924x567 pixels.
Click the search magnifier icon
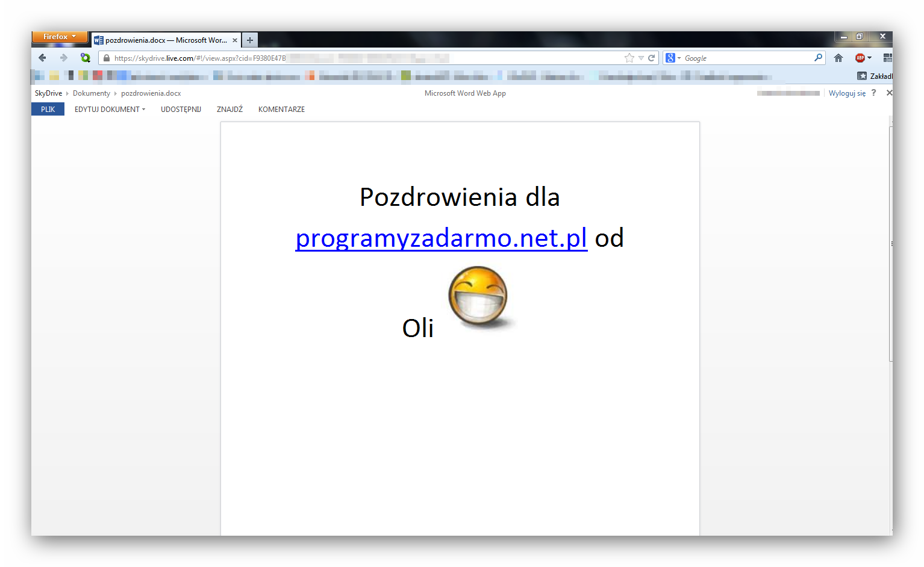point(818,58)
